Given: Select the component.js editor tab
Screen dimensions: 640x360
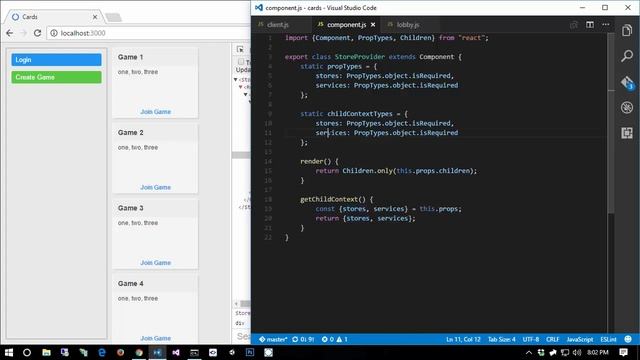Looking at the screenshot, I should click(x=346, y=24).
